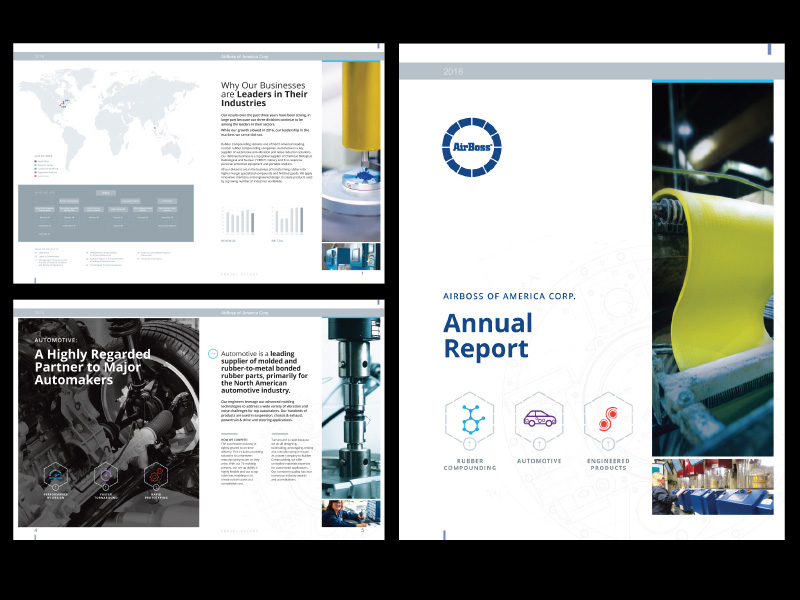800x600 pixels.
Task: Click the AirBoss circular logo on the cover
Action: [x=472, y=147]
